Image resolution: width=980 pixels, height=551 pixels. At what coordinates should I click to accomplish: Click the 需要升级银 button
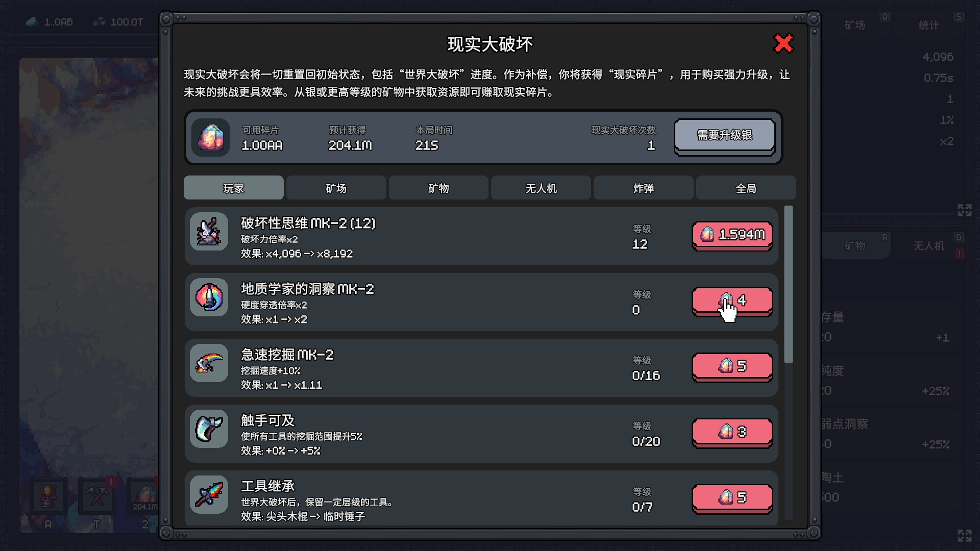point(725,135)
